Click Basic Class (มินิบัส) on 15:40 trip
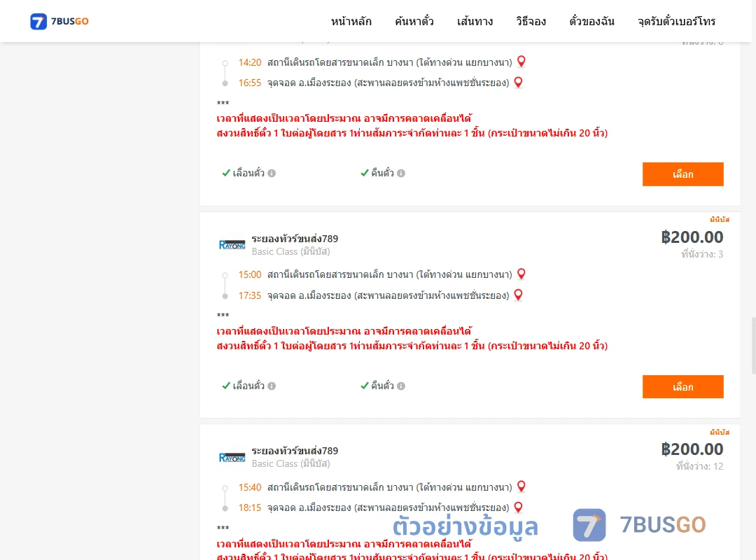 [290, 463]
